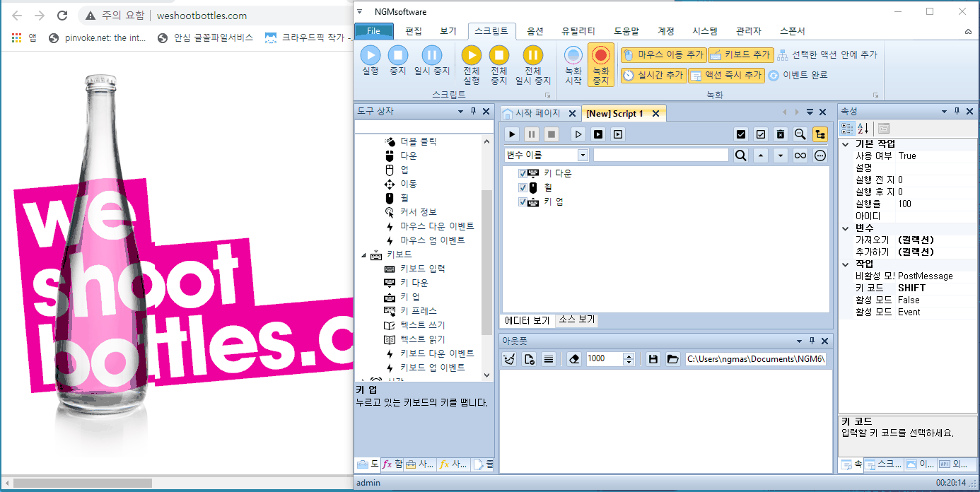Click the up-arrow search previous button
This screenshot has width=980, height=492.
pyautogui.click(x=760, y=156)
